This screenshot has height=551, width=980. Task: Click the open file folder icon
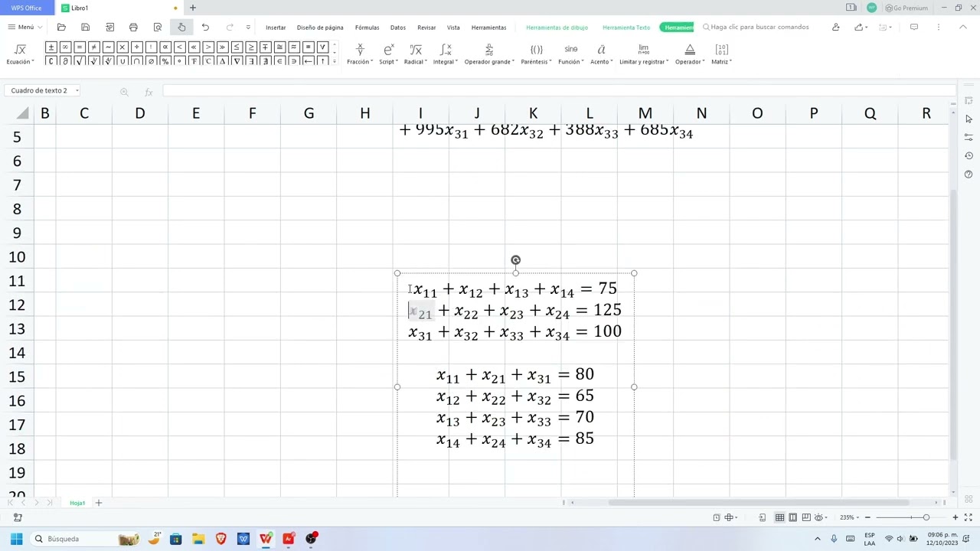[x=61, y=27]
